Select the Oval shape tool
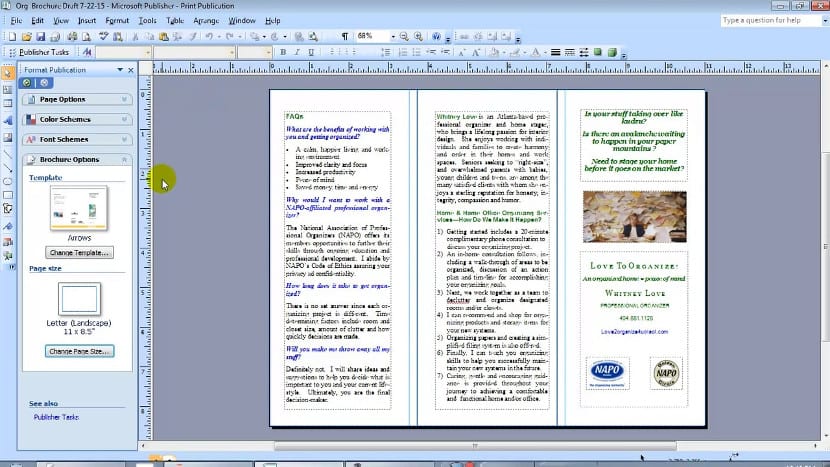 coord(7,182)
